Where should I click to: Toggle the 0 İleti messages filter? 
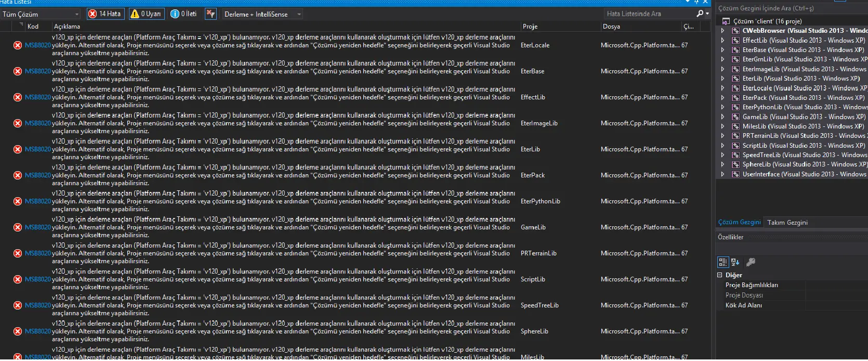tap(185, 14)
